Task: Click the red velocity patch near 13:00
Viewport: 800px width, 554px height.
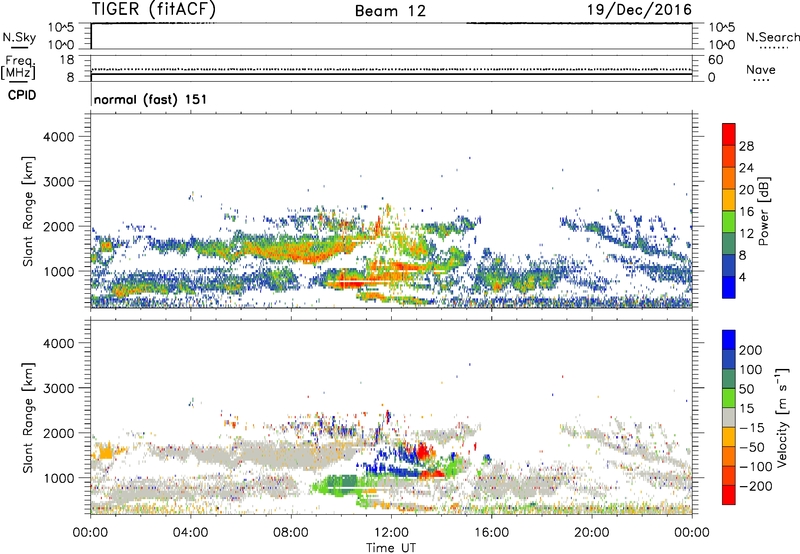Action: pos(423,451)
